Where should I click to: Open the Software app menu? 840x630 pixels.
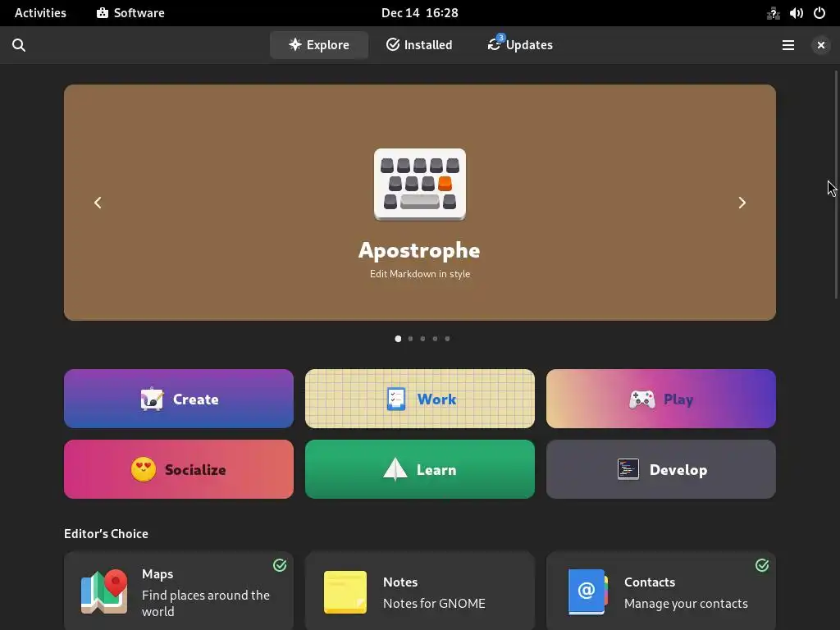pyautogui.click(x=130, y=13)
